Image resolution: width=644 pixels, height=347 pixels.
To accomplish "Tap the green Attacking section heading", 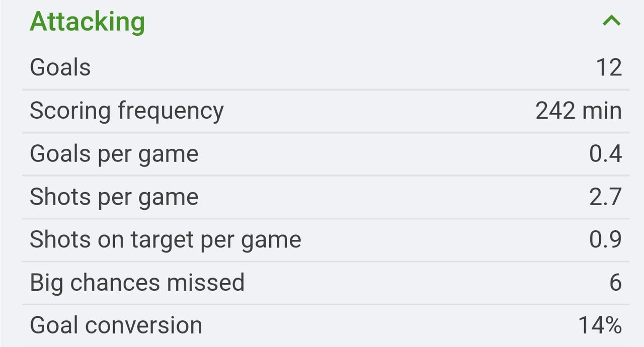I will (x=87, y=22).
